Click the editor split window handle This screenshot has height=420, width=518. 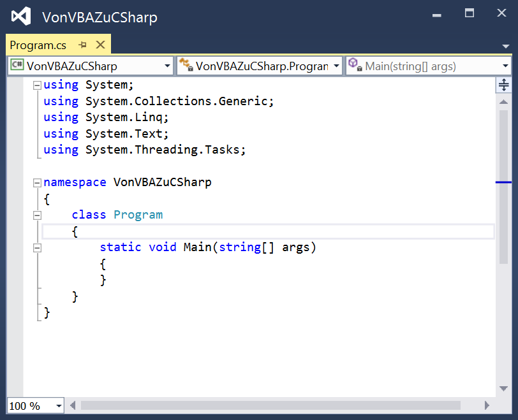[503, 85]
